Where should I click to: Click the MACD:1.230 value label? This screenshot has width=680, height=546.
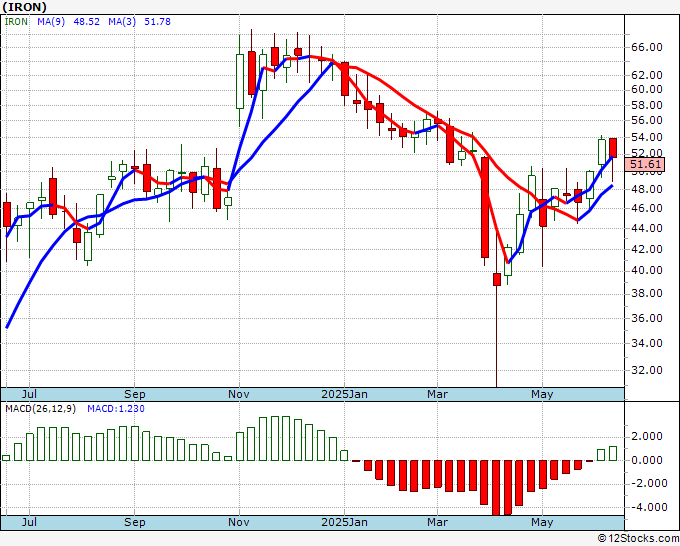tap(116, 409)
